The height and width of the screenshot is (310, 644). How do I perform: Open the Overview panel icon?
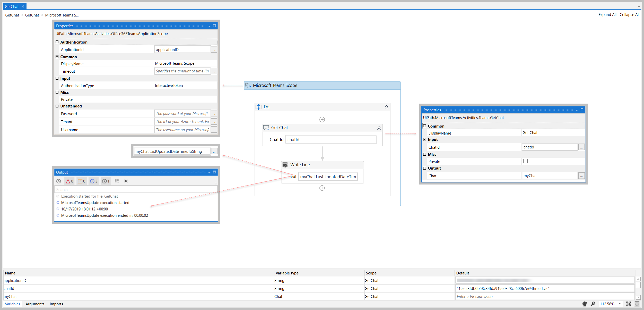(x=637, y=304)
